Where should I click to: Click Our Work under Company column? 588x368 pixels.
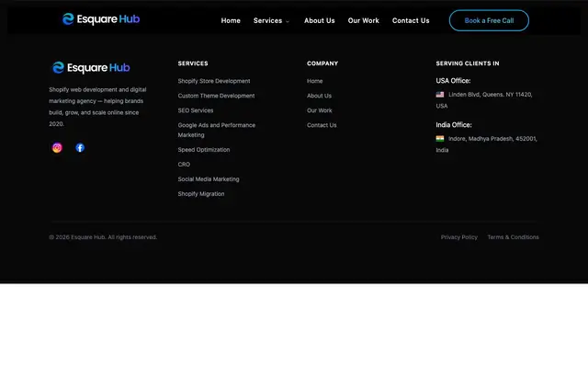319,110
